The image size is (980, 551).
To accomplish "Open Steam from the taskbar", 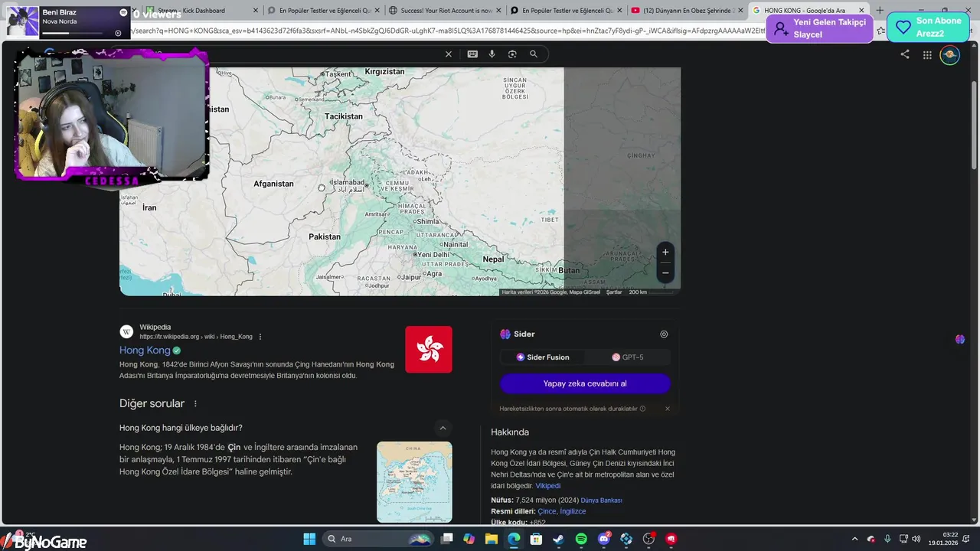I will 559,539.
